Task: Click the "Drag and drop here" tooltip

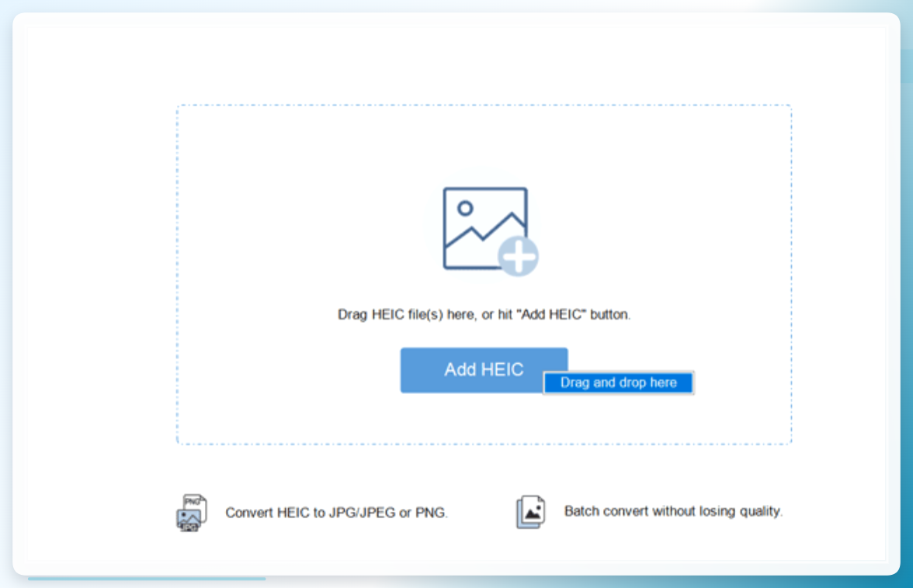Action: click(x=618, y=382)
